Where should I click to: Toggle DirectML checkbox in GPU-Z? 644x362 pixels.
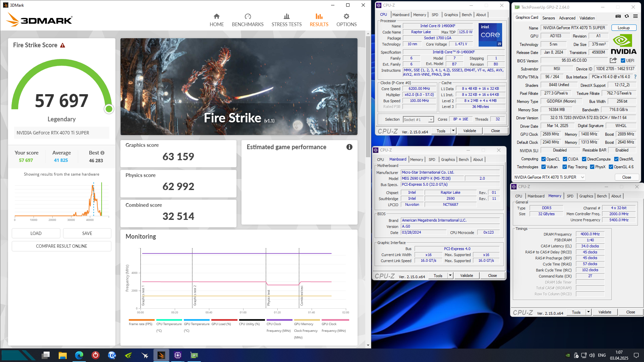tap(616, 159)
